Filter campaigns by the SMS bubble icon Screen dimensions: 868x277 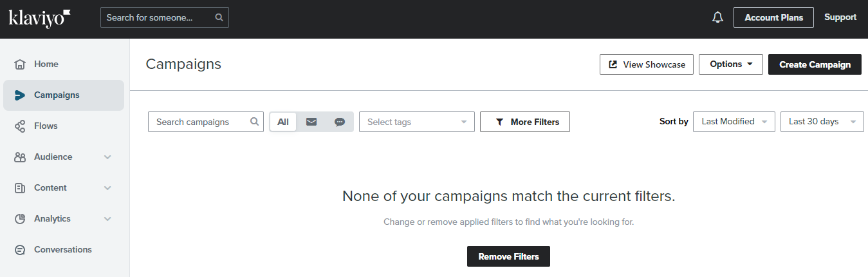tap(340, 122)
